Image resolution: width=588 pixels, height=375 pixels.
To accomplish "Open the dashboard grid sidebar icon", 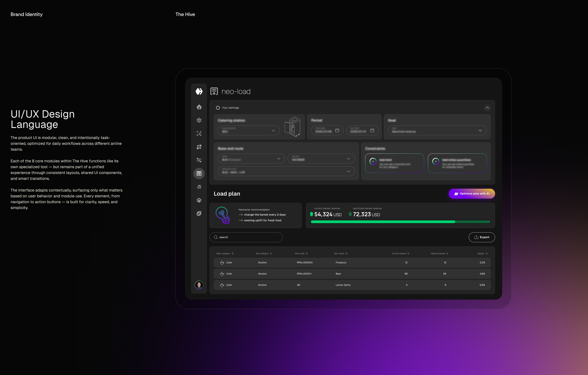I will [199, 147].
